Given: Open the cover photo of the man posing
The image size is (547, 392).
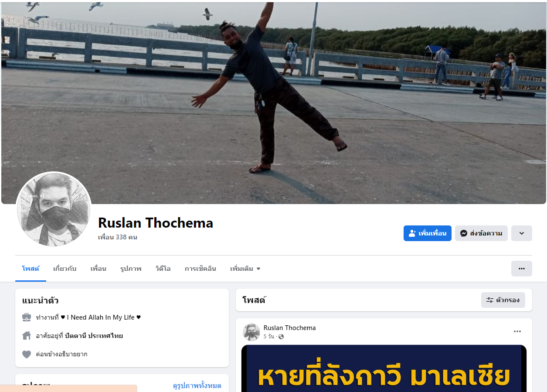Looking at the screenshot, I should (x=274, y=103).
